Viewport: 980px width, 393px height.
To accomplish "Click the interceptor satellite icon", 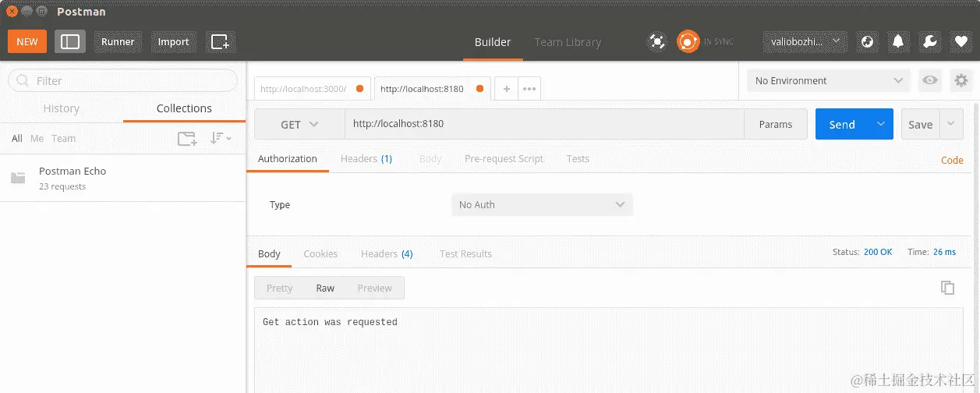I will (x=657, y=41).
